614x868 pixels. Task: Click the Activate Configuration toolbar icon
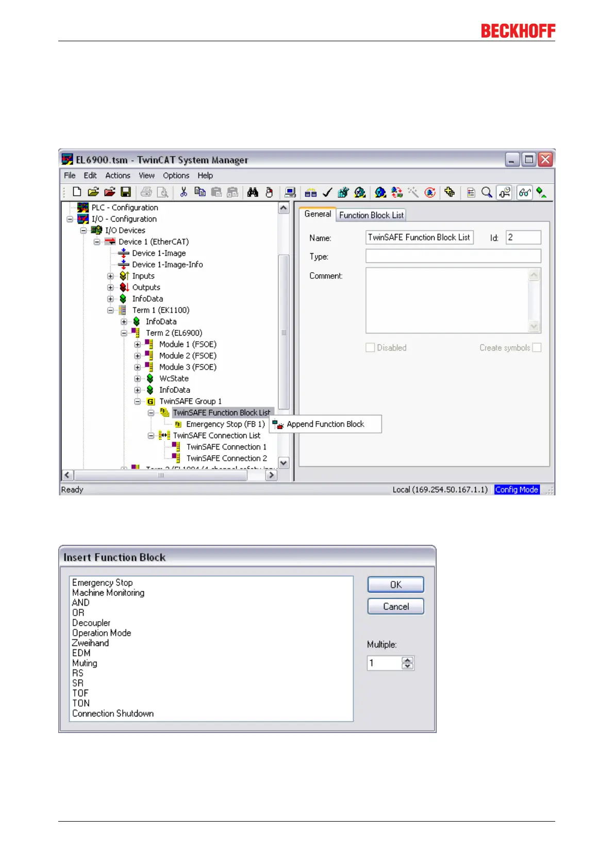pyautogui.click(x=343, y=192)
